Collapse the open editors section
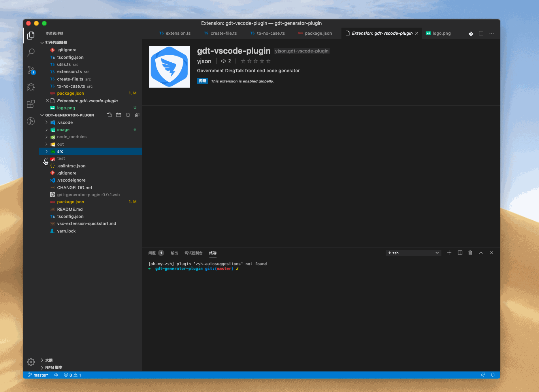This screenshot has height=392, width=539. coord(42,43)
